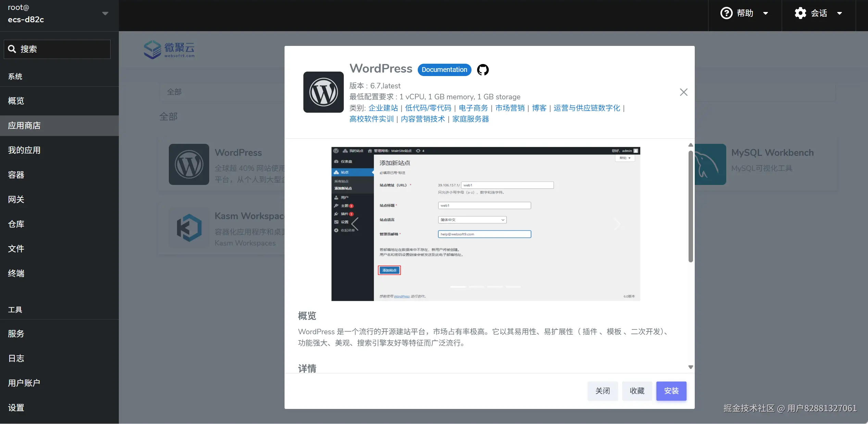
Task: Open the 博客 category link
Action: (539, 108)
